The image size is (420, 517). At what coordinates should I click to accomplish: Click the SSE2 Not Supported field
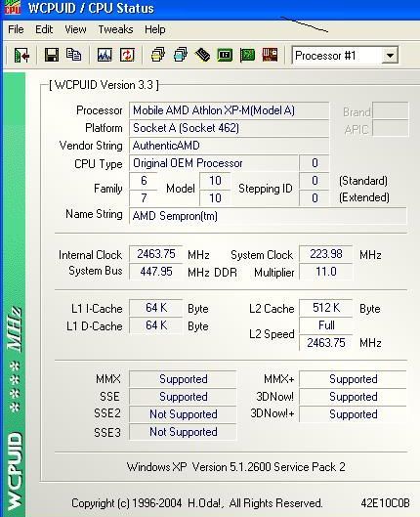point(183,414)
